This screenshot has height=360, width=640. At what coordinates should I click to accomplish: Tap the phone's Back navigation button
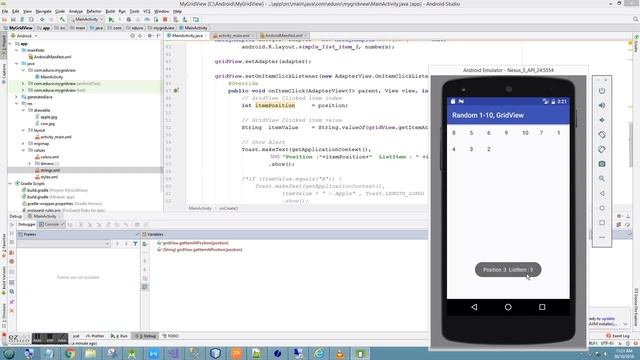point(474,307)
